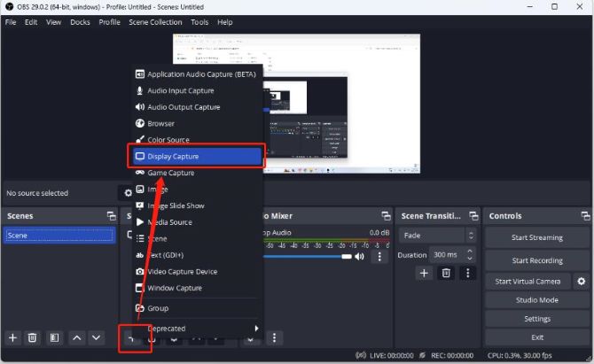Viewport: 594px width, 364px height.
Task: Open transition properties three-dot menu
Action: click(468, 273)
